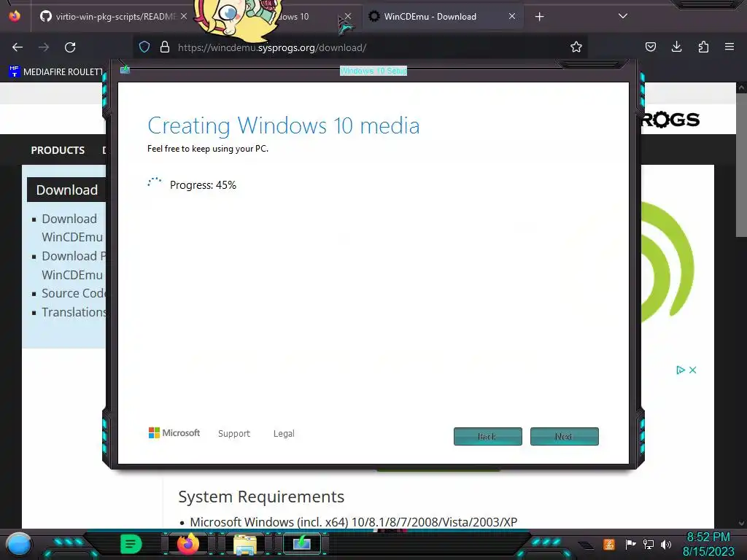The width and height of the screenshot is (747, 560).
Task: Click the Firefox logo in tab bar
Action: 15,16
